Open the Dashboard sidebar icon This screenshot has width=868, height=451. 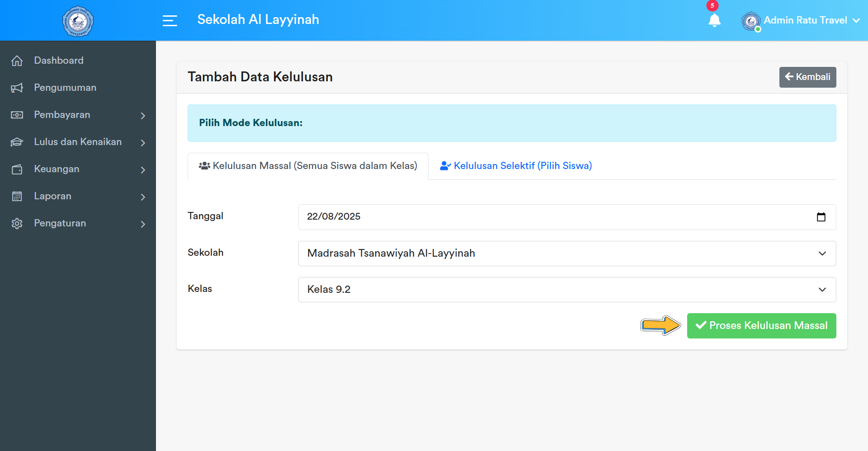click(x=17, y=60)
